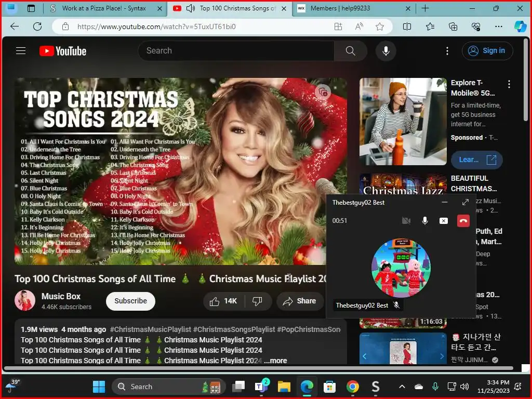Dislike the Christmas songs video

point(258,301)
